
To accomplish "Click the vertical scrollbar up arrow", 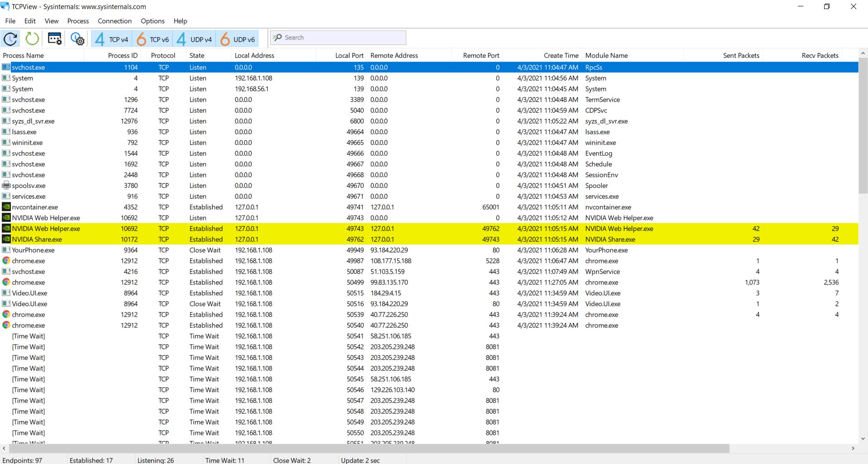I will (863, 53).
